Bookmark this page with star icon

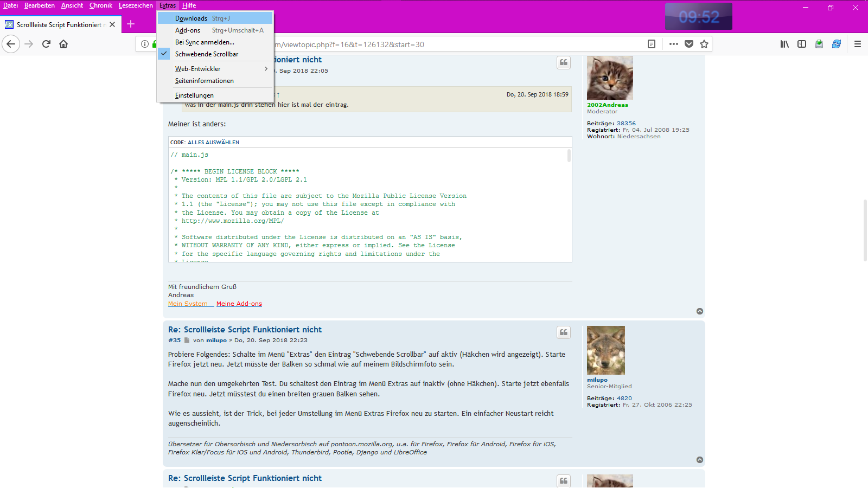(x=704, y=44)
